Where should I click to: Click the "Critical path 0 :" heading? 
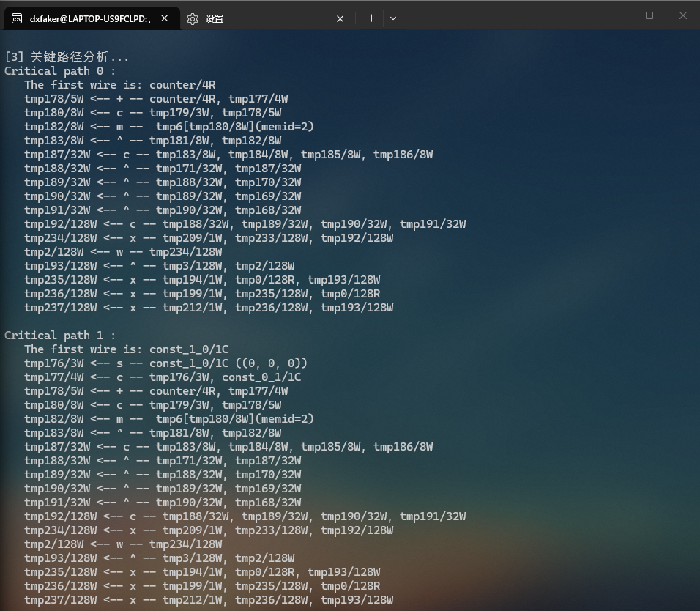[x=60, y=71]
